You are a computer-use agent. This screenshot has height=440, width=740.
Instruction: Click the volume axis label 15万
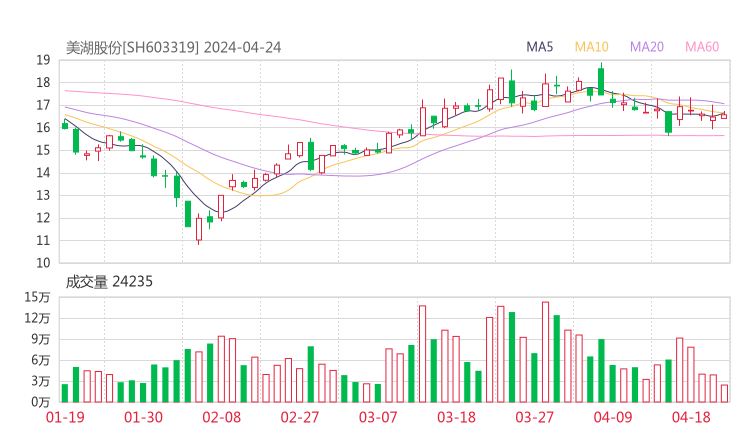coord(37,297)
